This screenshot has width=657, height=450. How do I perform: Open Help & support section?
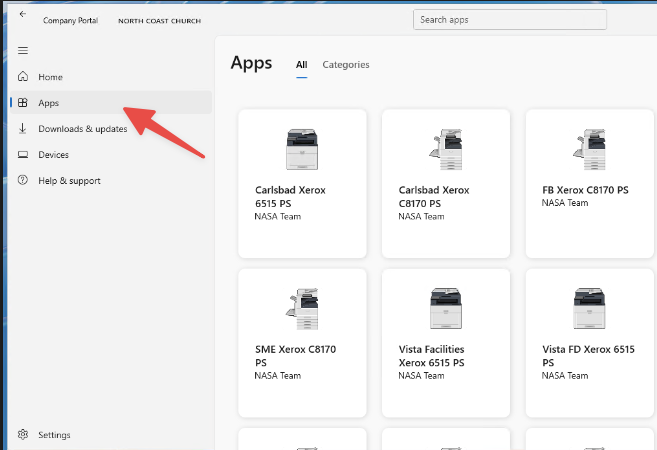tap(69, 181)
